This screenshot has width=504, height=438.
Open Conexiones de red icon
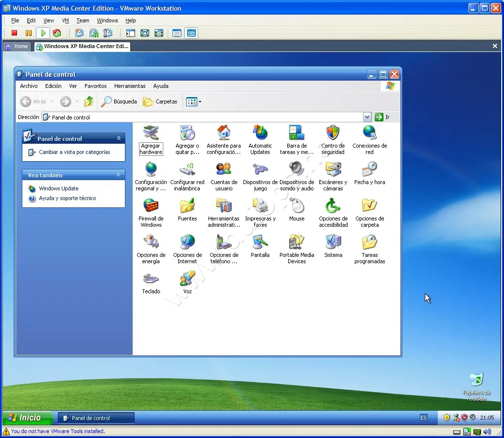[x=370, y=133]
